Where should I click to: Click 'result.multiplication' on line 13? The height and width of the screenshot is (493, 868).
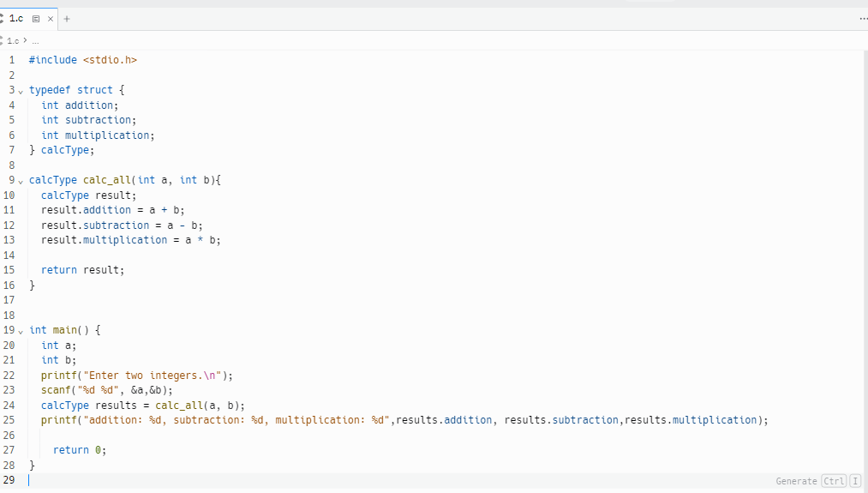(x=104, y=240)
